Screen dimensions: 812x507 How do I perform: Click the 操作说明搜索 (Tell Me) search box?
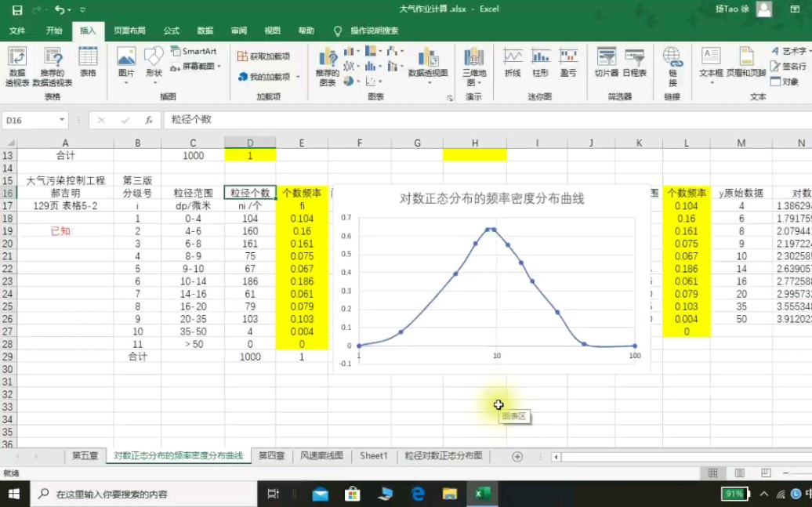coord(368,32)
